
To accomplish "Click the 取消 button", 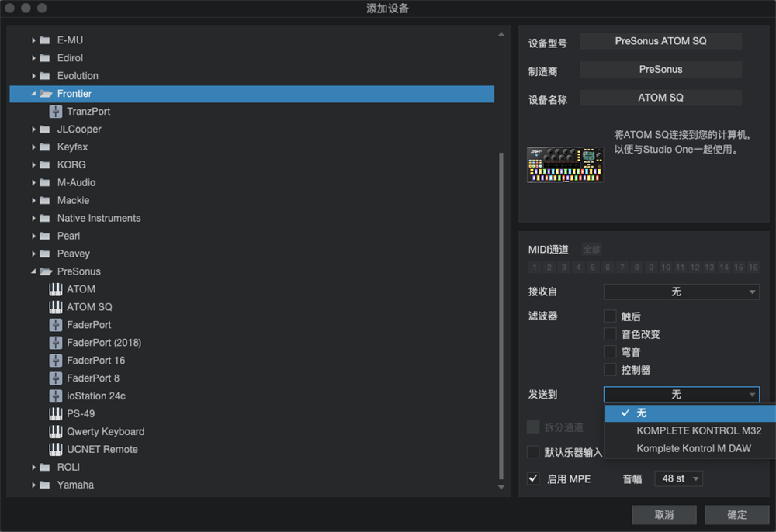I will (x=663, y=515).
